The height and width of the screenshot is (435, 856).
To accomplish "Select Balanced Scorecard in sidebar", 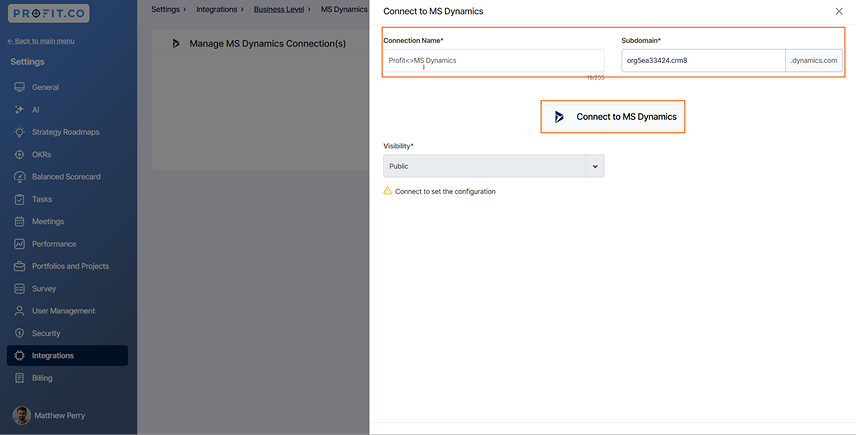I will pos(68,177).
